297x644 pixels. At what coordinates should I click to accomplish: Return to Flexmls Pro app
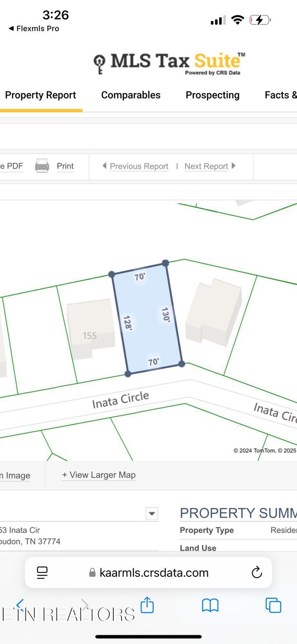[34, 28]
